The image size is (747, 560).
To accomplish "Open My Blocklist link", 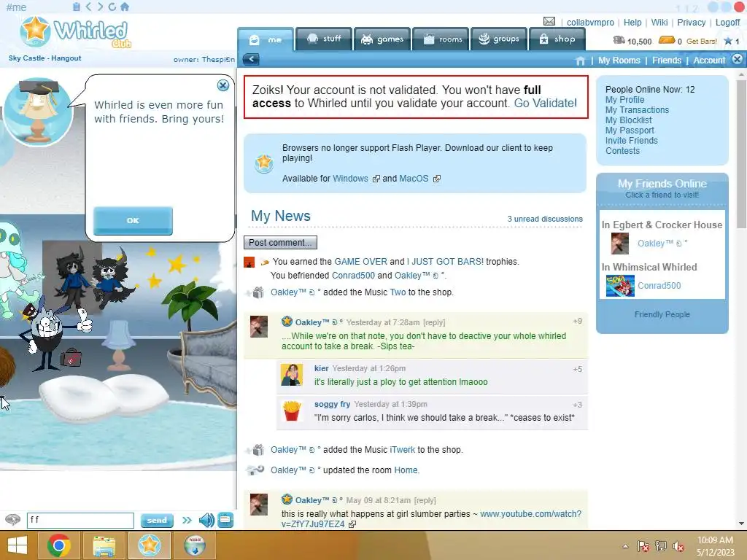I will 628,120.
